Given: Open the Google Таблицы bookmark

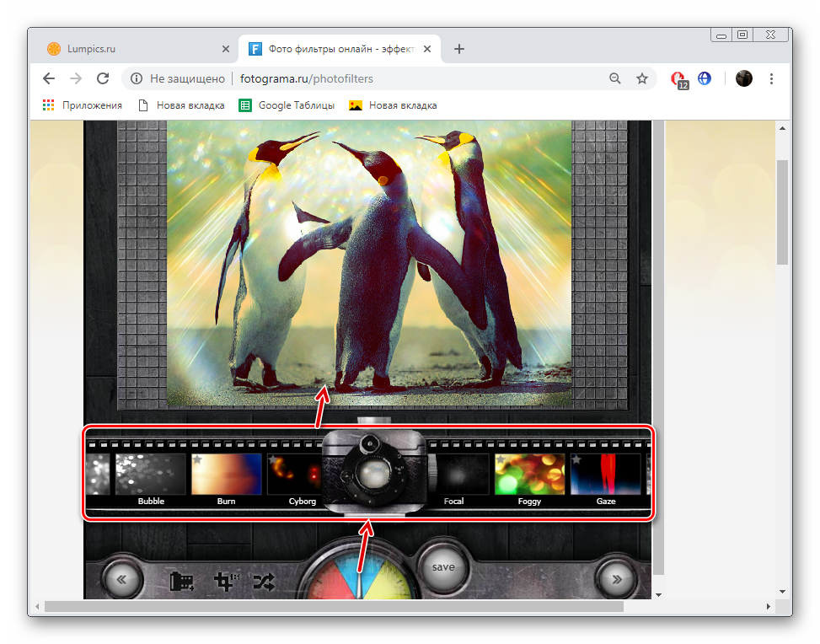Looking at the screenshot, I should tap(287, 105).
